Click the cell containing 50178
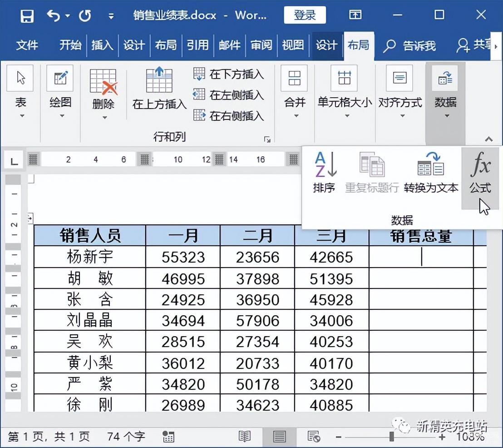Viewport: 503px width, 448px height. pos(257,384)
